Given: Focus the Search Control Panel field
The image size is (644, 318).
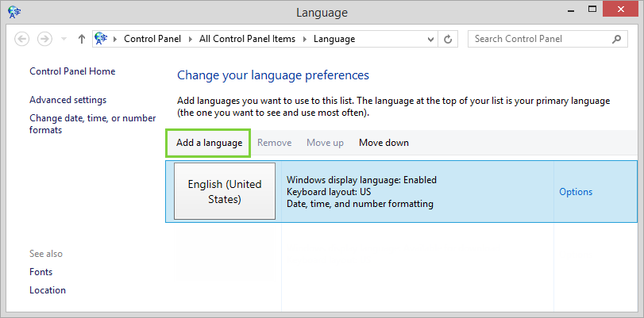Looking at the screenshot, I should pyautogui.click(x=540, y=39).
